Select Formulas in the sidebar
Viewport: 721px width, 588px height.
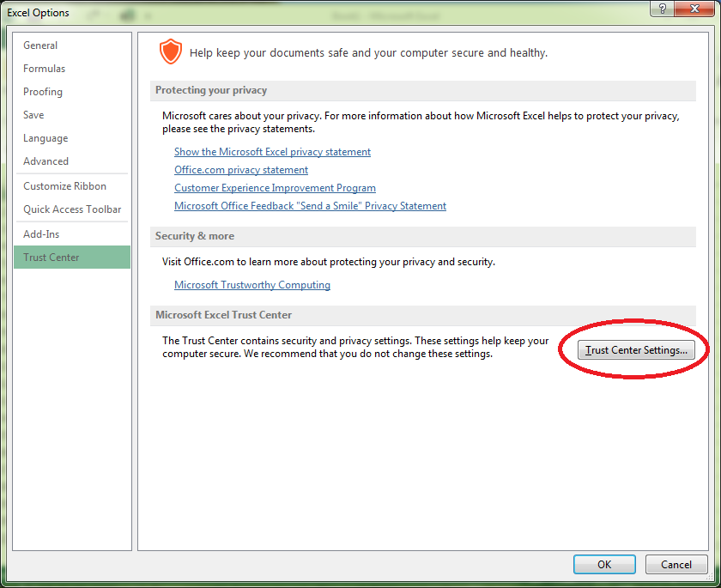[x=72, y=69]
